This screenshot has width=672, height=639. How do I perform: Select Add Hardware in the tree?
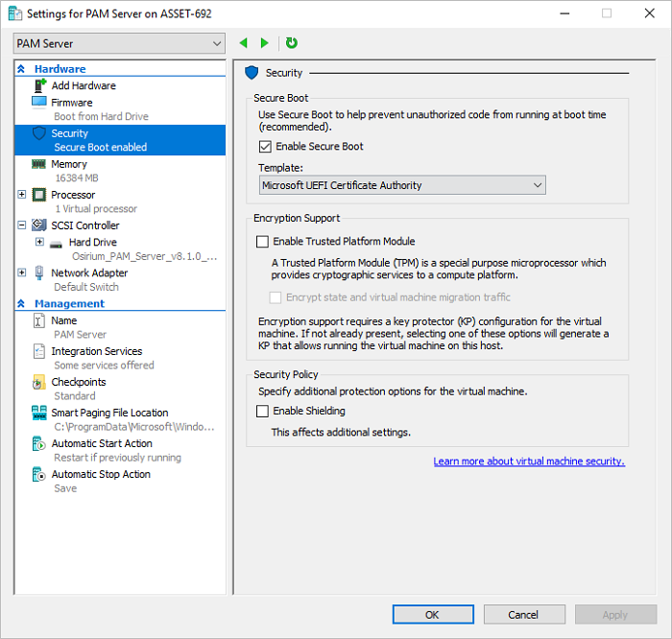(84, 85)
